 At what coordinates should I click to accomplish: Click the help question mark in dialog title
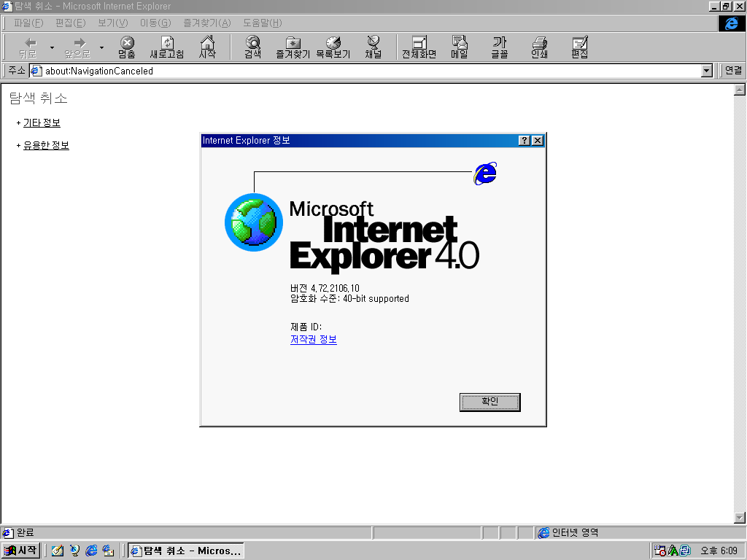[524, 141]
